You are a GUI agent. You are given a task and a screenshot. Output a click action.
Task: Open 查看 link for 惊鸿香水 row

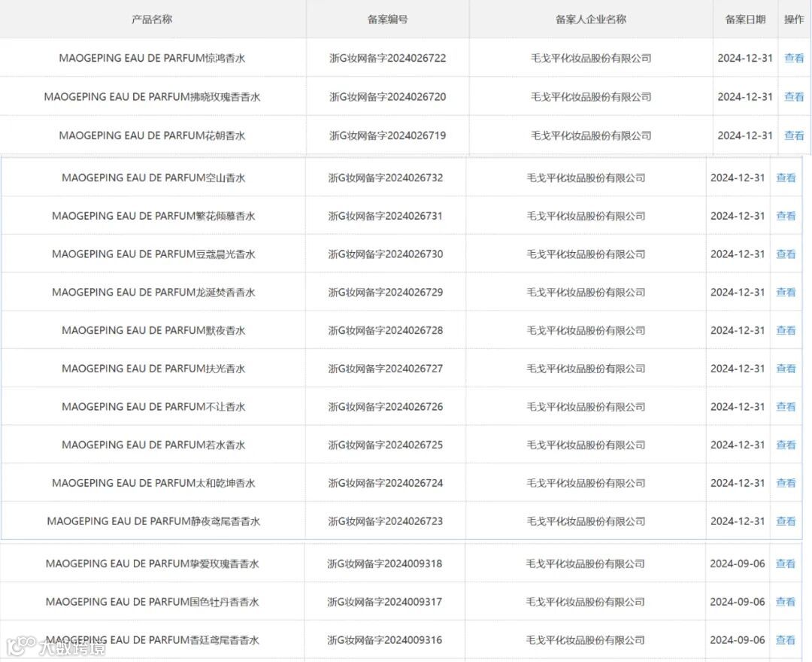(x=794, y=58)
